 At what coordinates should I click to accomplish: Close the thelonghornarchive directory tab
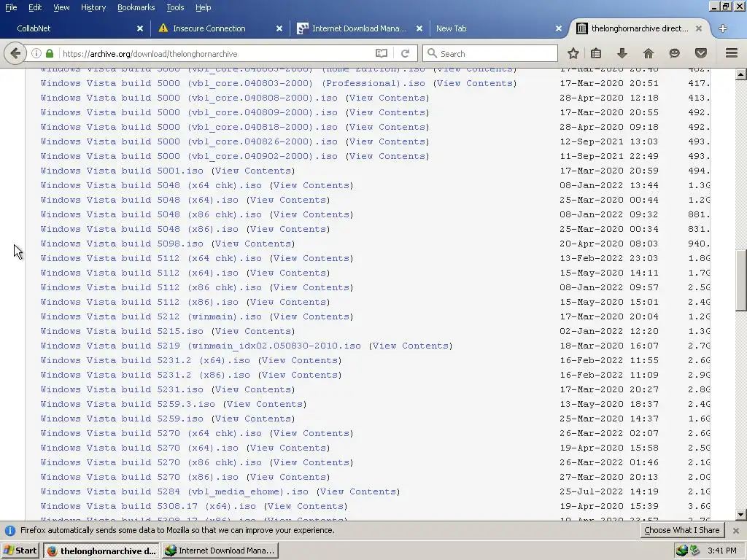click(x=699, y=28)
